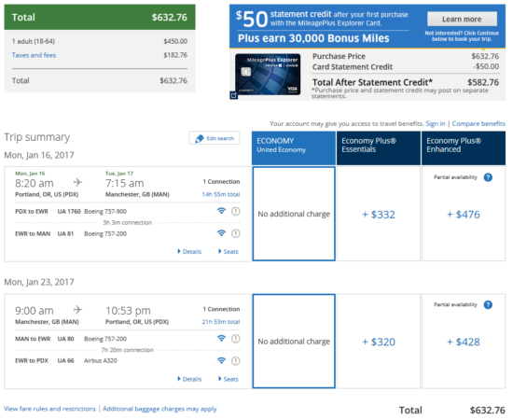
Task: Open info alert icon for UA 81
Action: click(236, 233)
